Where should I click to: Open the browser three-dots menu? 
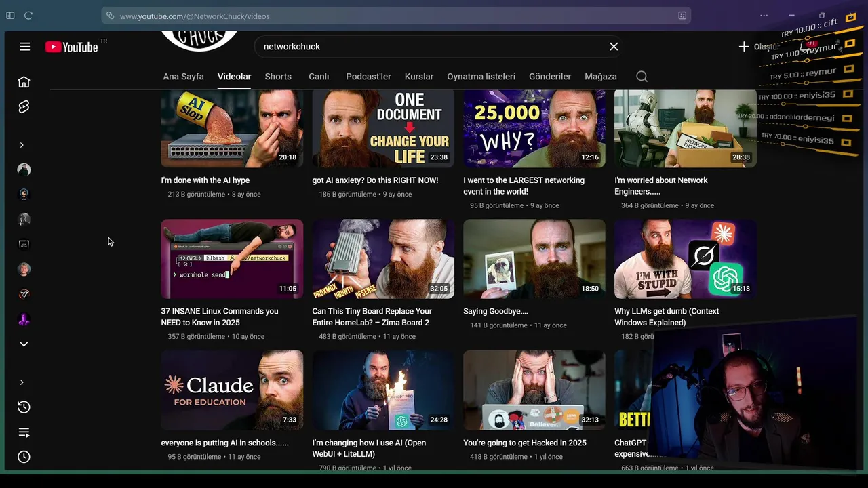click(764, 16)
